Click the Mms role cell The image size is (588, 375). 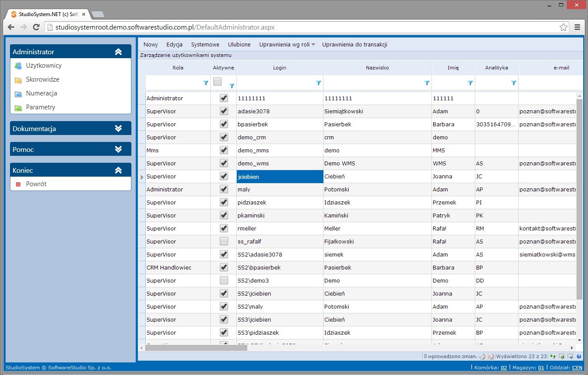pyautogui.click(x=178, y=150)
